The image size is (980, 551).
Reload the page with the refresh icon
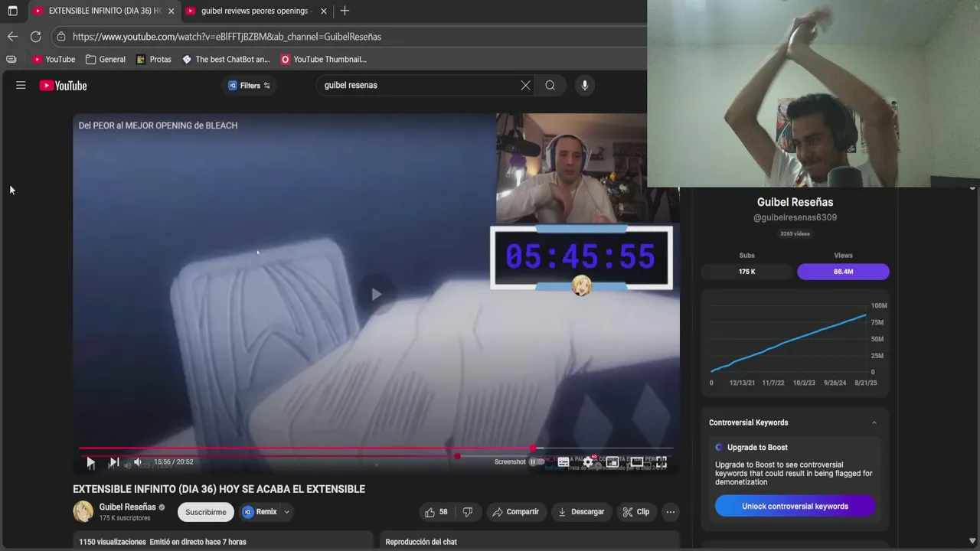[x=35, y=36]
